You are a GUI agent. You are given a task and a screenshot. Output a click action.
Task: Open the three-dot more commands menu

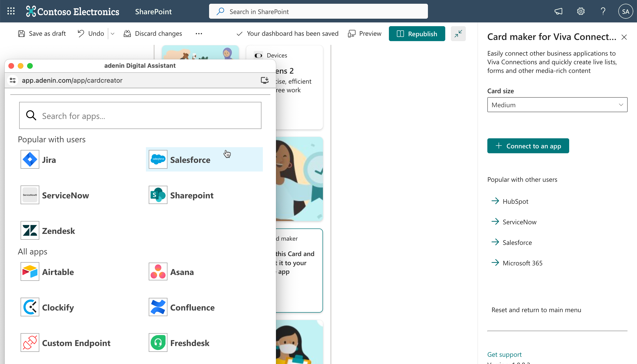pos(199,33)
